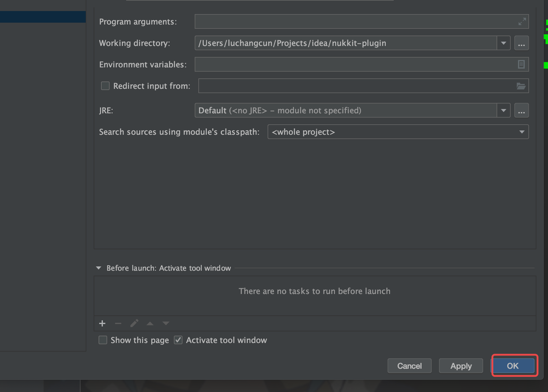Move task down with arrow icon

coord(166,323)
